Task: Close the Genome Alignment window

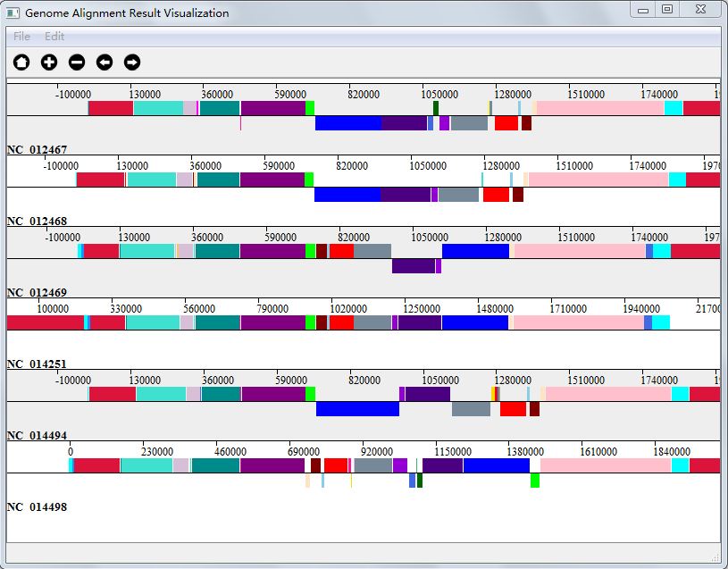Action: click(700, 10)
